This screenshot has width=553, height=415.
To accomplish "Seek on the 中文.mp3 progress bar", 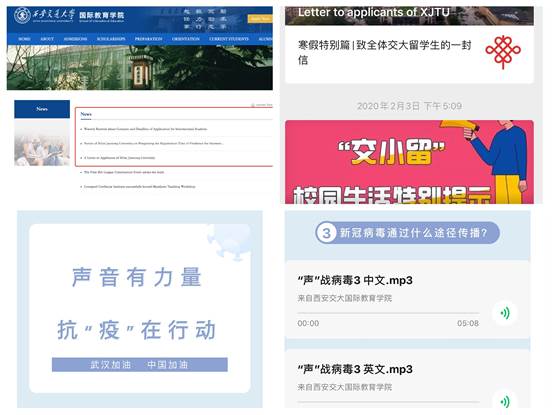I will tap(388, 313).
